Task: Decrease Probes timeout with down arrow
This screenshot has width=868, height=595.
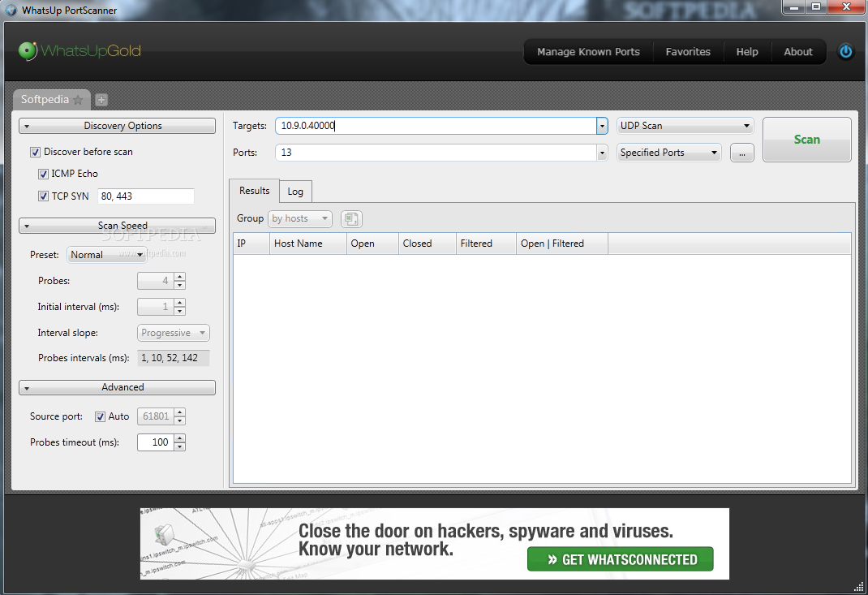Action: [179, 446]
